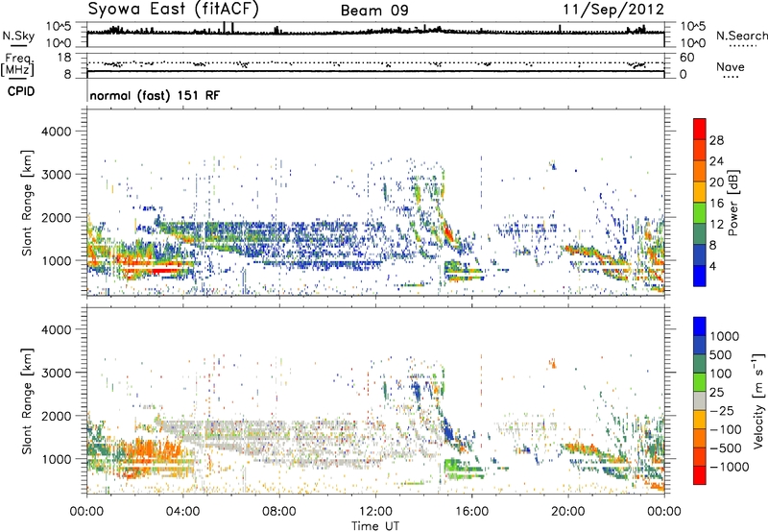Select the 'Beam 09' header label
This screenshot has height=532, width=768.
(x=374, y=11)
